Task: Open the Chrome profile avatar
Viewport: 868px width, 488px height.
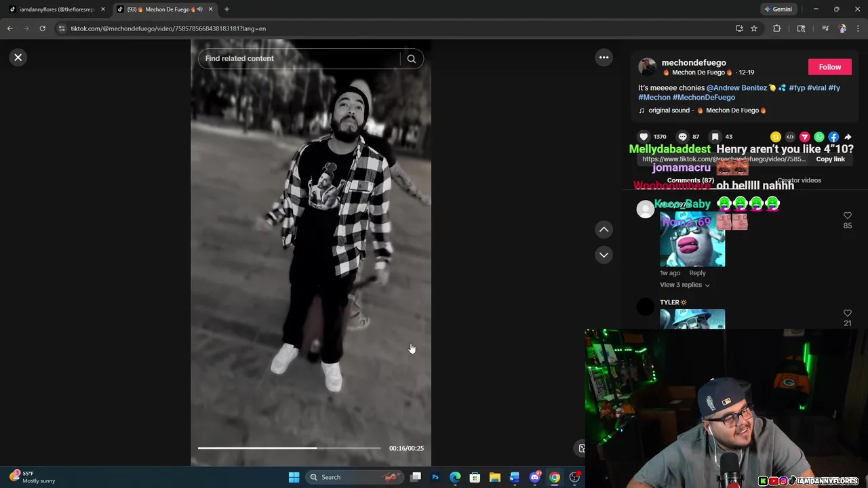Action: [x=842, y=28]
